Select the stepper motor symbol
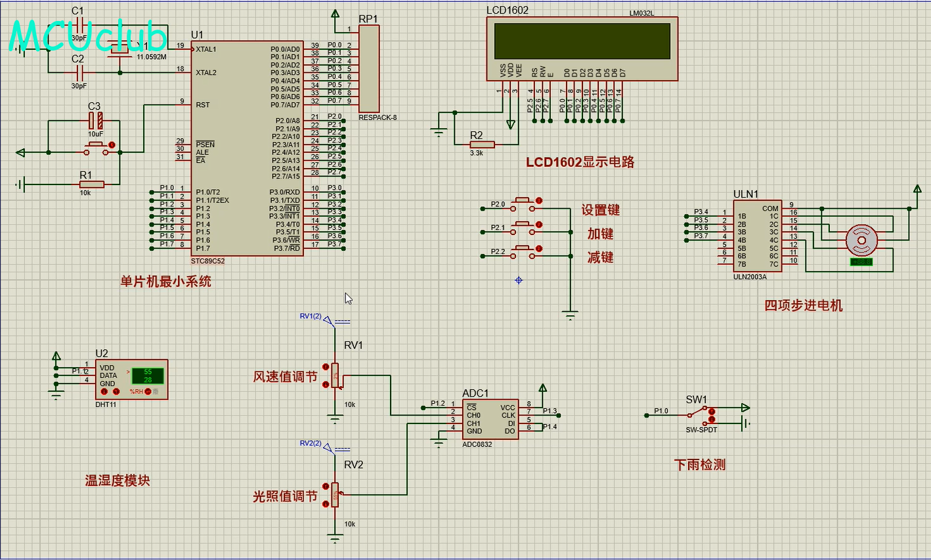 [861, 240]
